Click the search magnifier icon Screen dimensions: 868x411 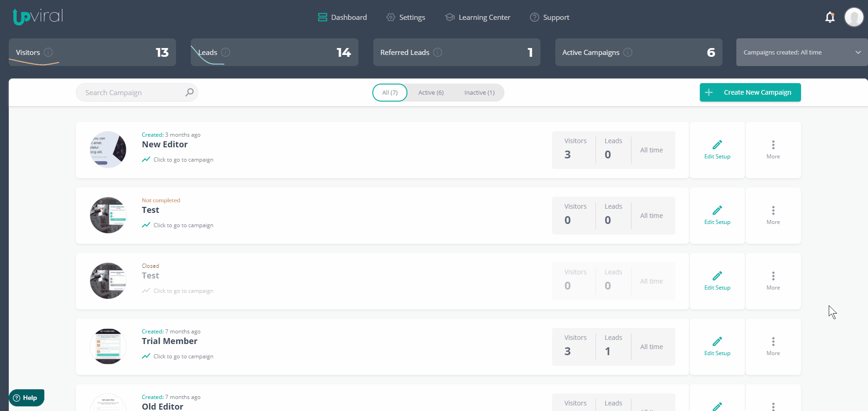[189, 92]
